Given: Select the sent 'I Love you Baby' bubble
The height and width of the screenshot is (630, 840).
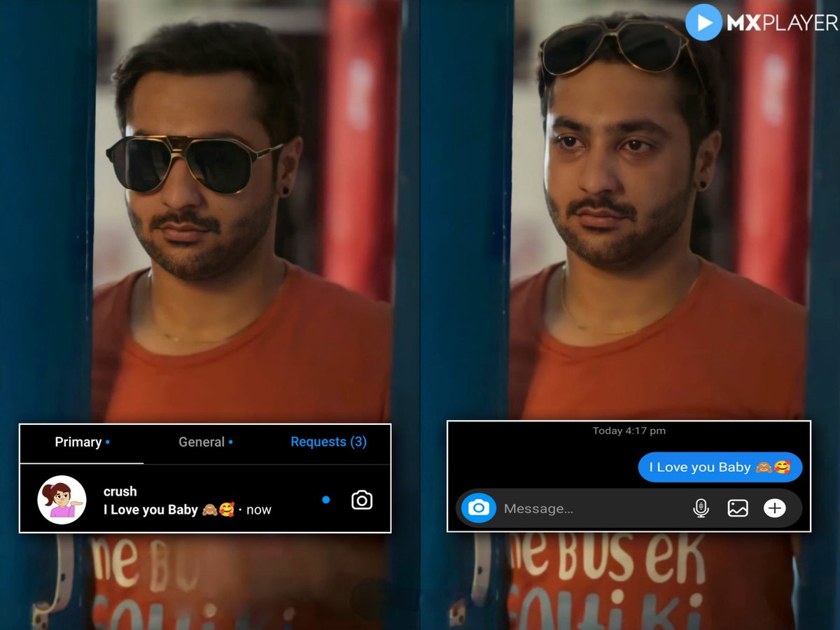Looking at the screenshot, I should click(x=720, y=468).
